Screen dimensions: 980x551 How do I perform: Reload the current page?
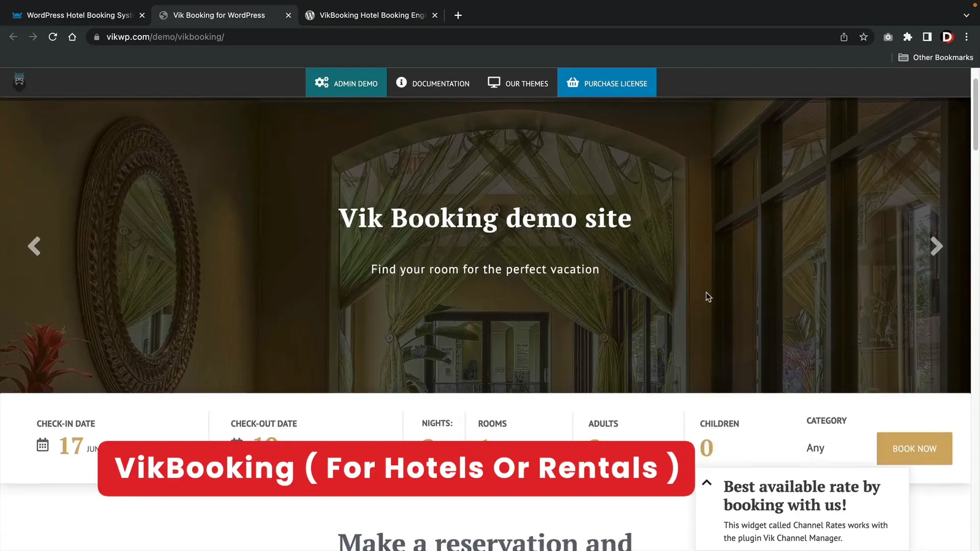click(53, 37)
